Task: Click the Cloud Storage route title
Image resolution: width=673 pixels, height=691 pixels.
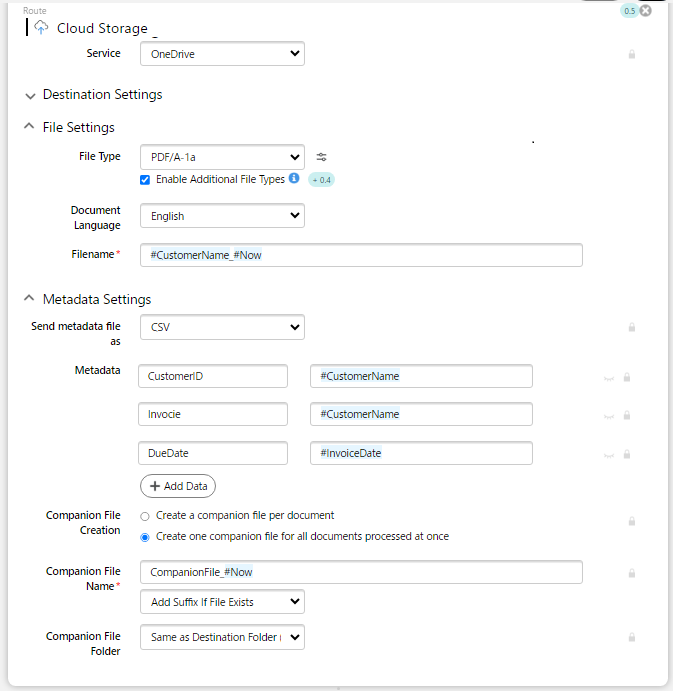Action: tap(102, 28)
